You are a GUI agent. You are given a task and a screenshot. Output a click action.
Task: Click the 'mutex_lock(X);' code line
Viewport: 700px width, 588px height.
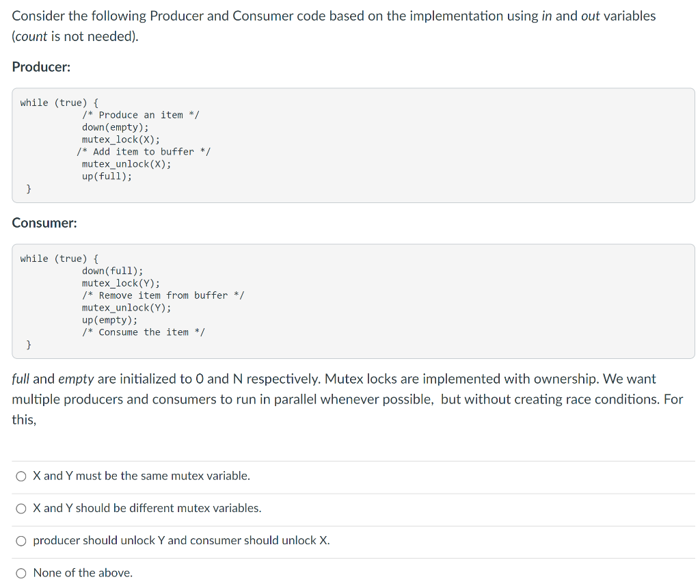click(120, 139)
